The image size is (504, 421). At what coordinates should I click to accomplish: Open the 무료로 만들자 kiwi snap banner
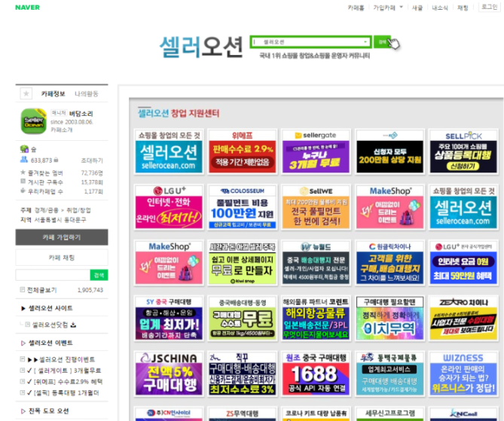pyautogui.click(x=243, y=263)
